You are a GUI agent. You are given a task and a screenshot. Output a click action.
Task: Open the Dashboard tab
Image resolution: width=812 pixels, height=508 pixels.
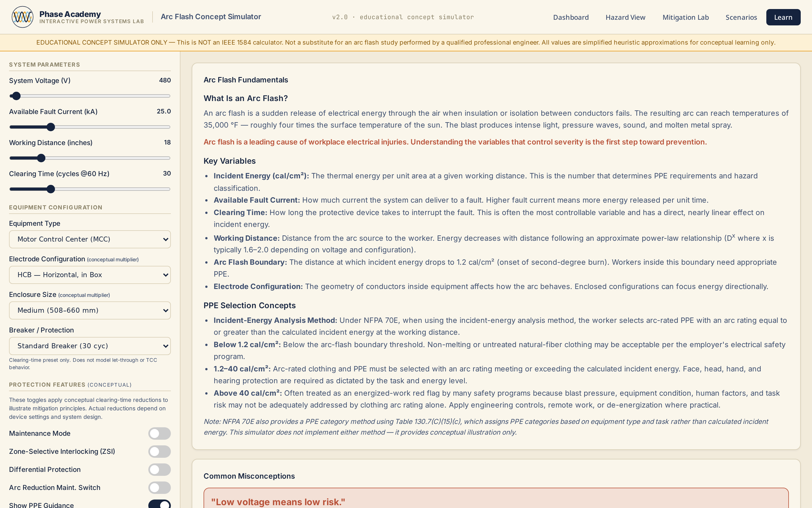571,17
